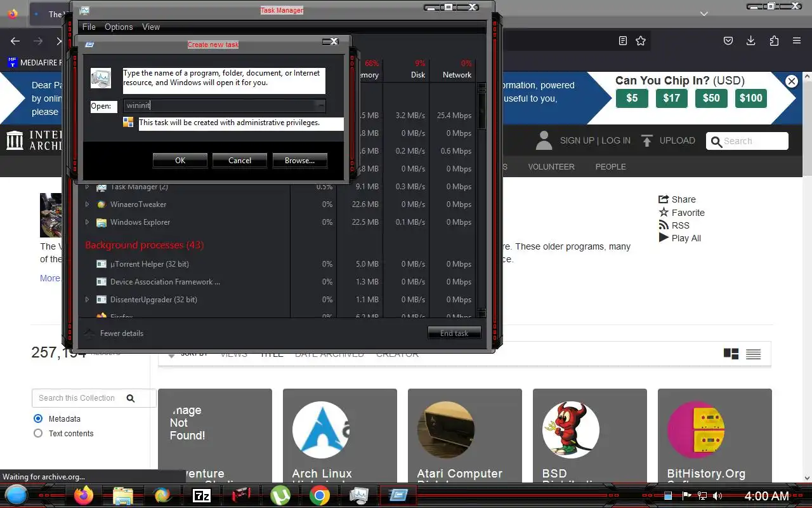Open Google Chrome from the taskbar
The width and height of the screenshot is (812, 508).
point(320,495)
